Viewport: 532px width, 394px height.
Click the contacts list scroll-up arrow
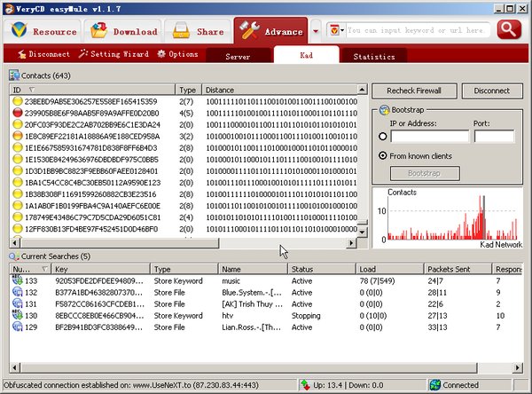click(x=363, y=90)
